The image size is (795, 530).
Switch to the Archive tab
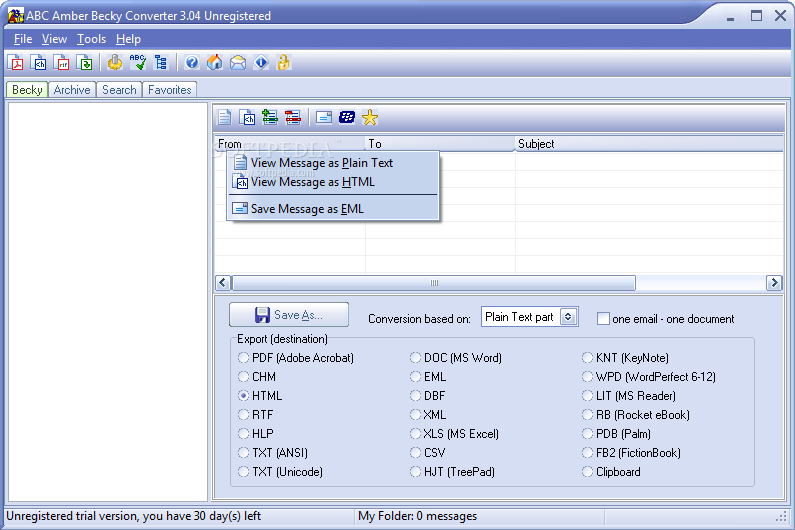[72, 90]
